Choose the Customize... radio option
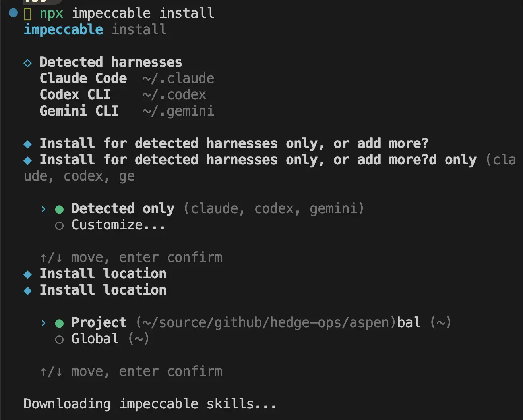Image resolution: width=523 pixels, height=420 pixels. 59,226
